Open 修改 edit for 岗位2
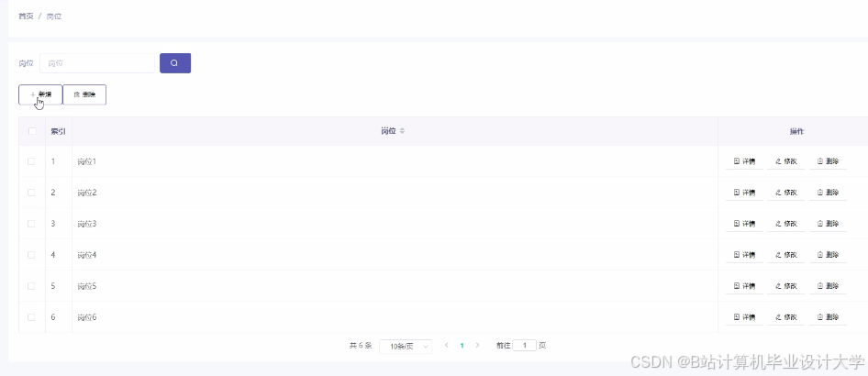The width and height of the screenshot is (868, 376). tap(786, 193)
